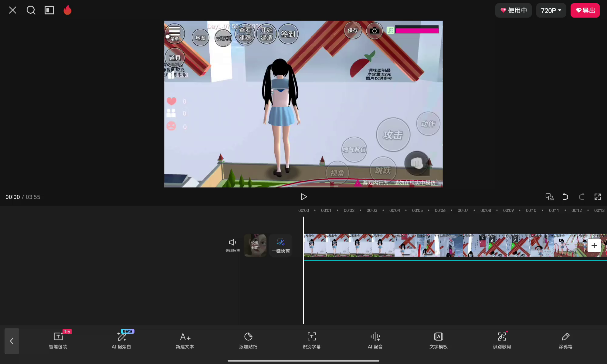Click the 00:05 mark on timeline ruler
Image resolution: width=607 pixels, height=364 pixels.
pyautogui.click(x=417, y=210)
